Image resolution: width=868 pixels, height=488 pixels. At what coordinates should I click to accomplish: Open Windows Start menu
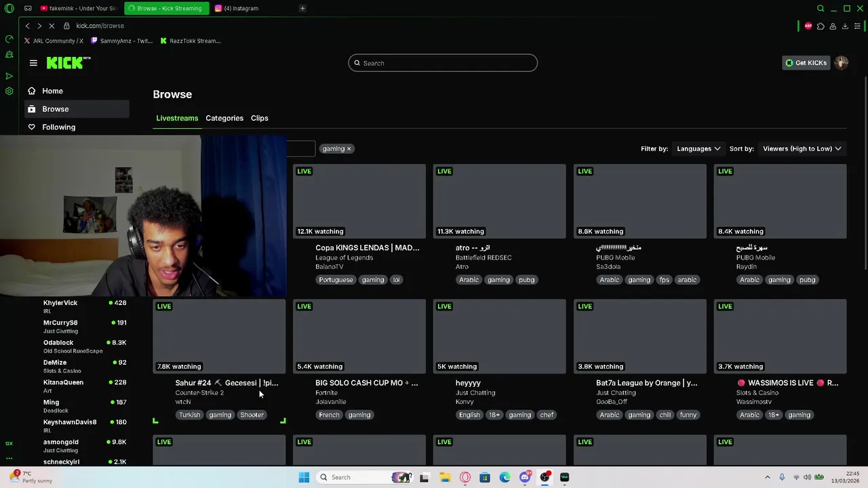(x=304, y=477)
